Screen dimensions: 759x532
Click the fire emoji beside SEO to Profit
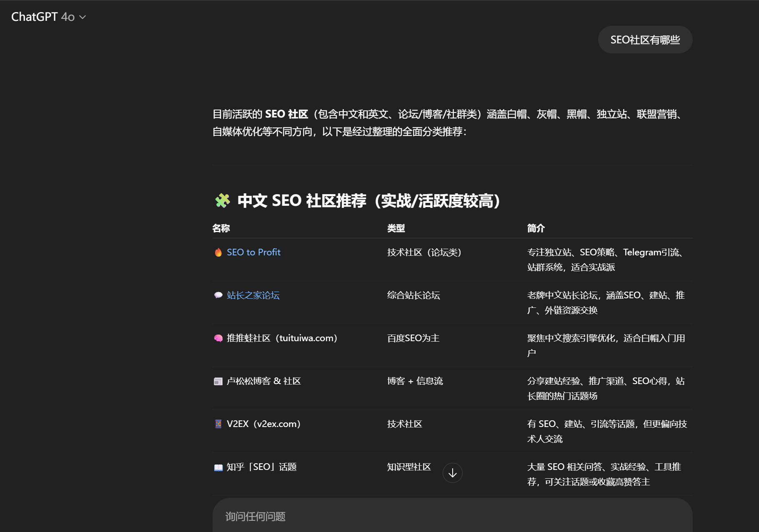tap(218, 252)
